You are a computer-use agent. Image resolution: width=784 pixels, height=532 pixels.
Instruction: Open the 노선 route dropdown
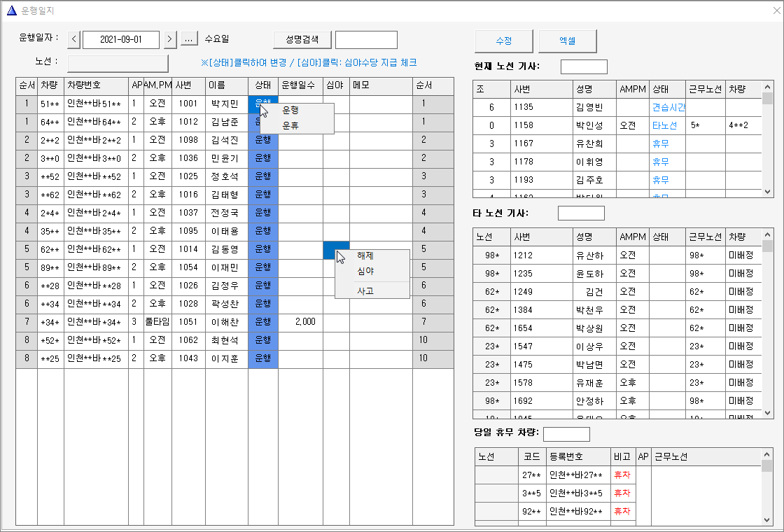click(x=118, y=64)
